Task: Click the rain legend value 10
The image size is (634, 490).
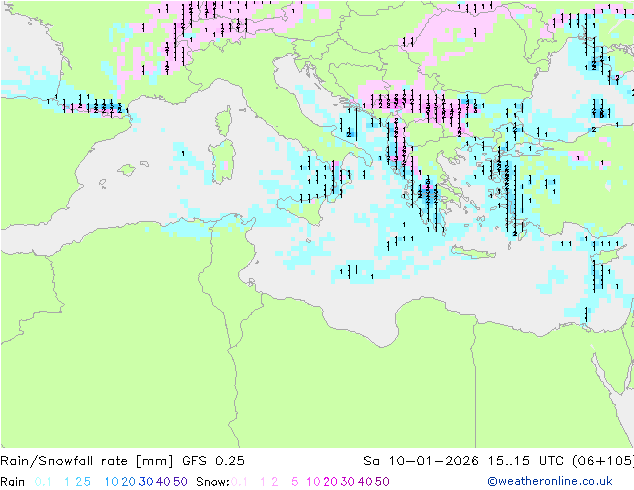Action: tap(112, 482)
